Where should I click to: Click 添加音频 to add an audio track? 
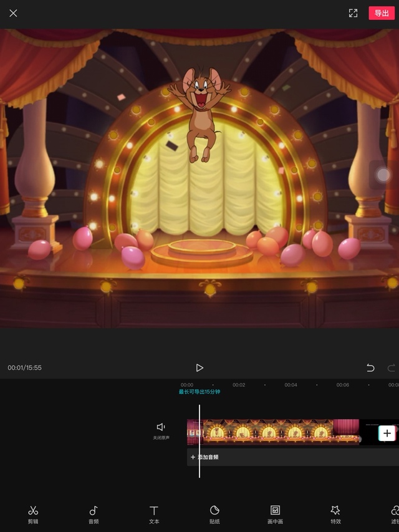tap(204, 457)
